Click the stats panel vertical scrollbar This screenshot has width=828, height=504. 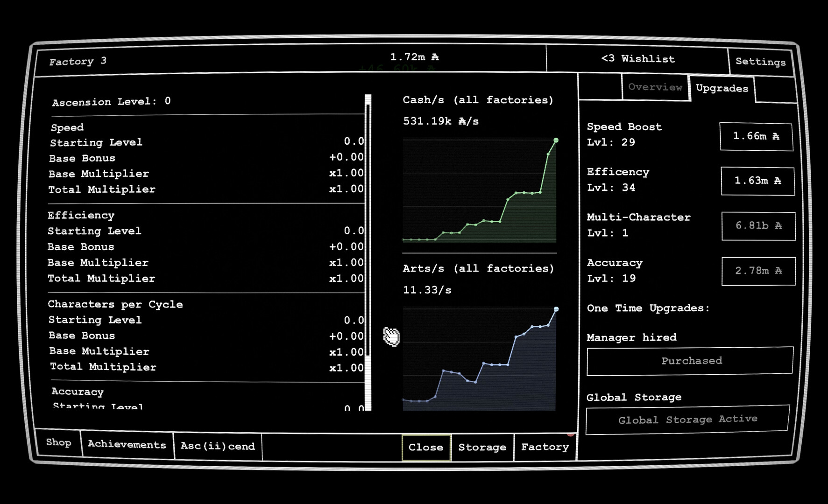368,233
